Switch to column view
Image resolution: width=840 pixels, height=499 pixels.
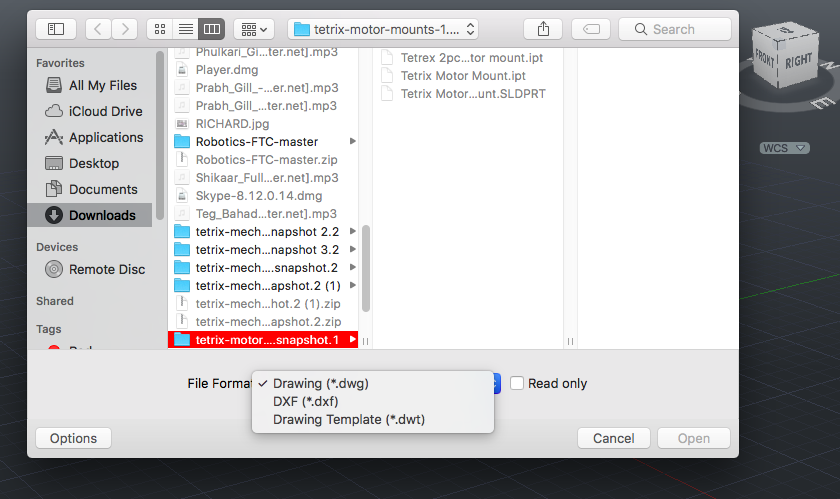pyautogui.click(x=212, y=29)
